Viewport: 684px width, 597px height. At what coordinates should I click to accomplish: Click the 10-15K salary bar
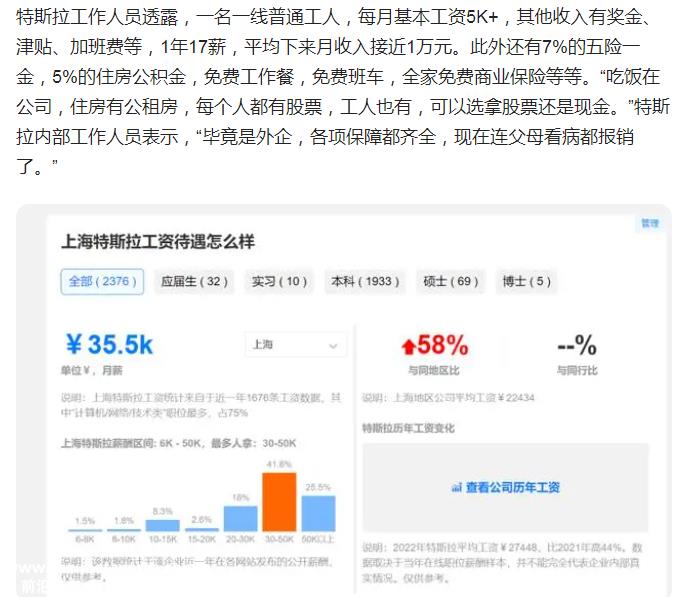(x=162, y=525)
